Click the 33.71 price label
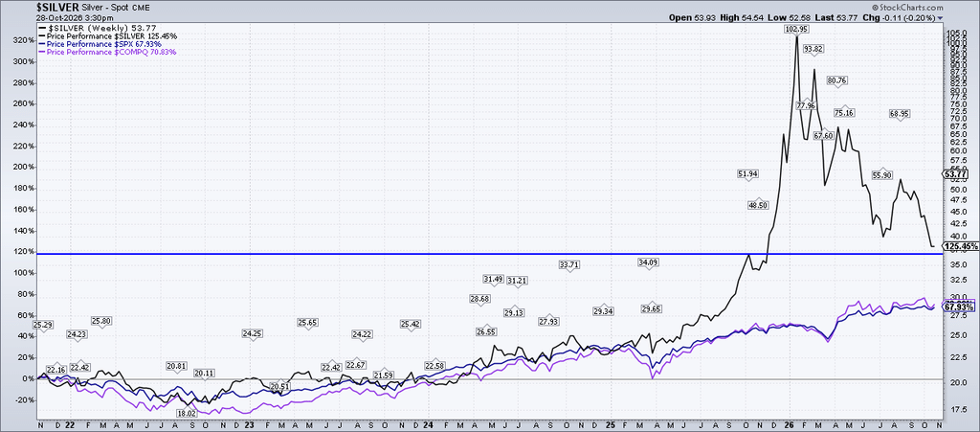 coord(569,265)
